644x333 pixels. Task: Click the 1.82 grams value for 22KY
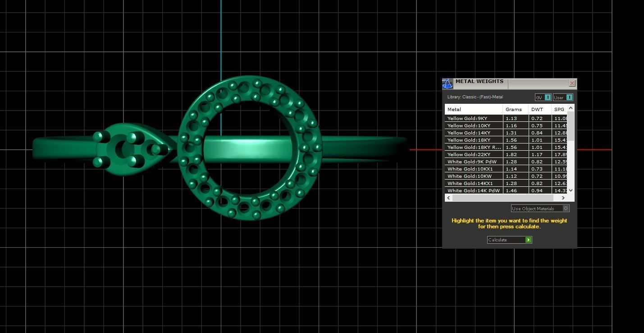(511, 154)
